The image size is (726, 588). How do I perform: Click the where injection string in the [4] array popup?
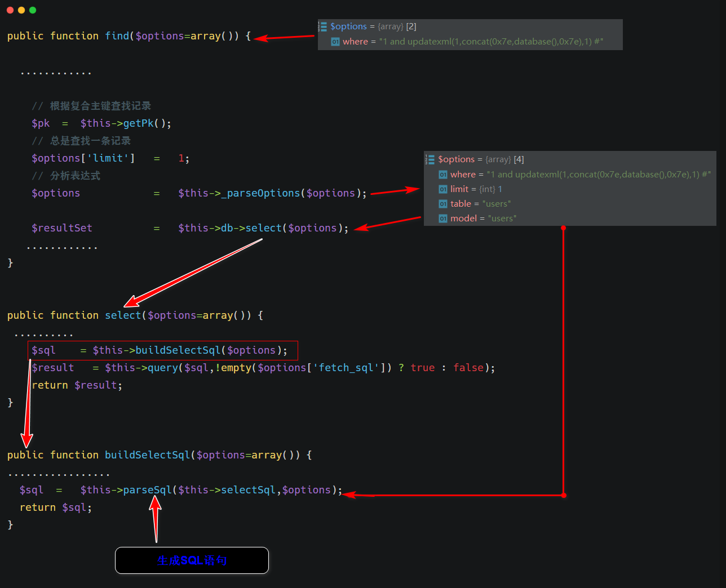click(599, 175)
